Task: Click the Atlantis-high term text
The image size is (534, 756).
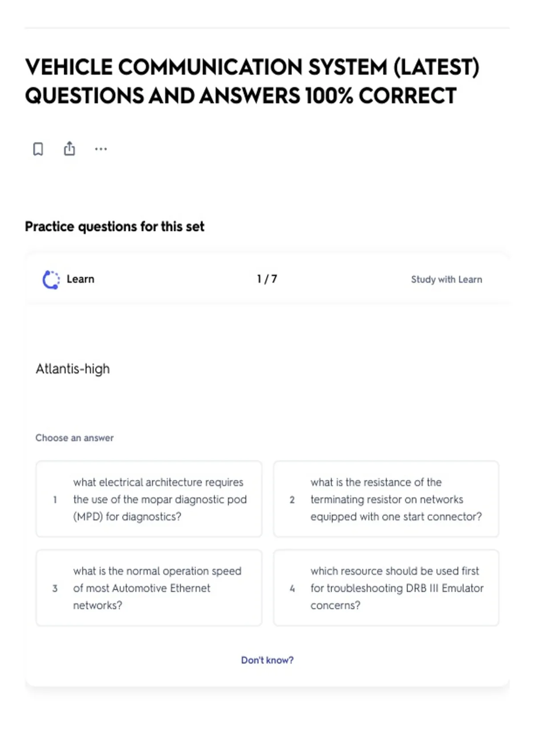Action: click(x=73, y=369)
